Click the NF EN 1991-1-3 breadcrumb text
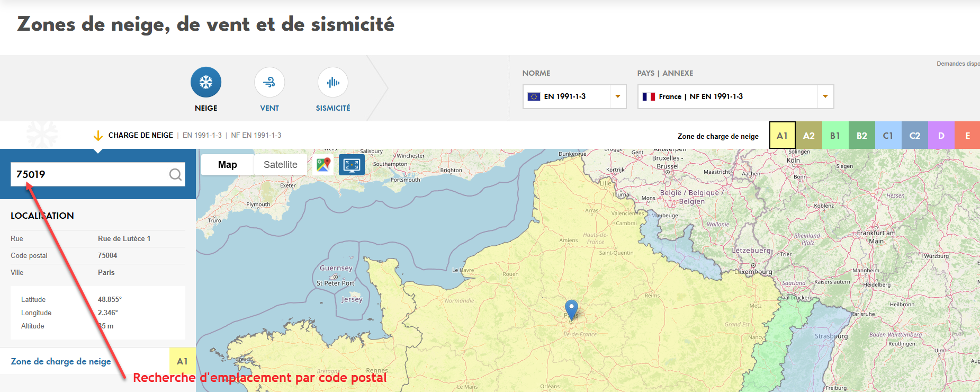The image size is (980, 392). coord(256,135)
